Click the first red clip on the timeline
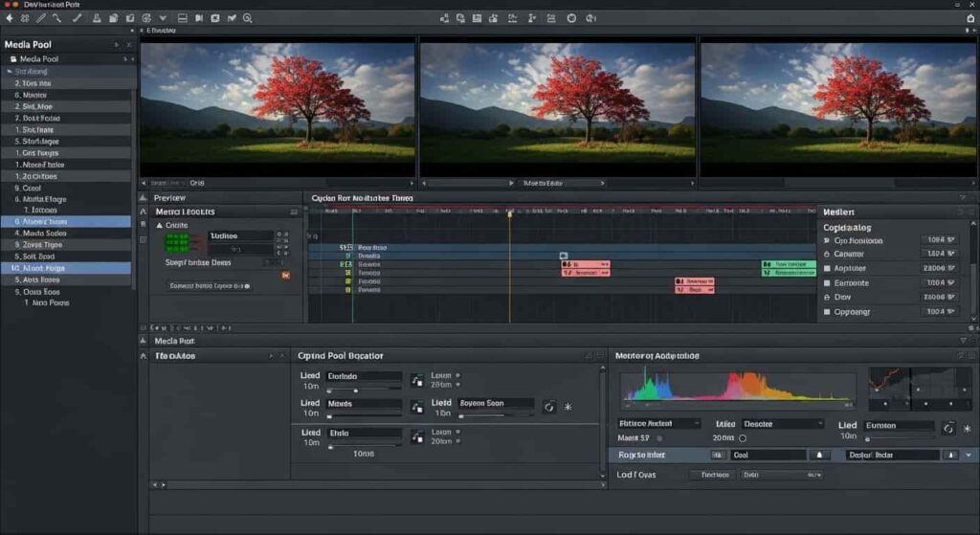The image size is (980, 535). pyautogui.click(x=586, y=269)
